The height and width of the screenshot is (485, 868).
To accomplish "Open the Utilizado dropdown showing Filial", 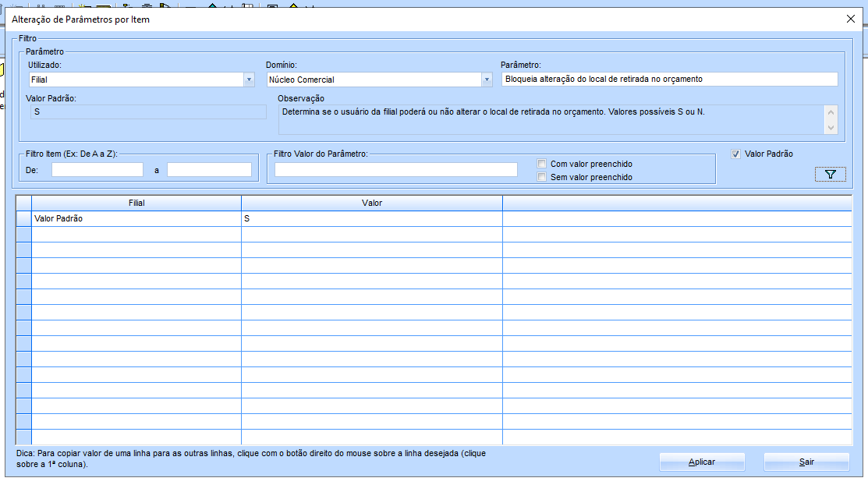I will point(249,80).
